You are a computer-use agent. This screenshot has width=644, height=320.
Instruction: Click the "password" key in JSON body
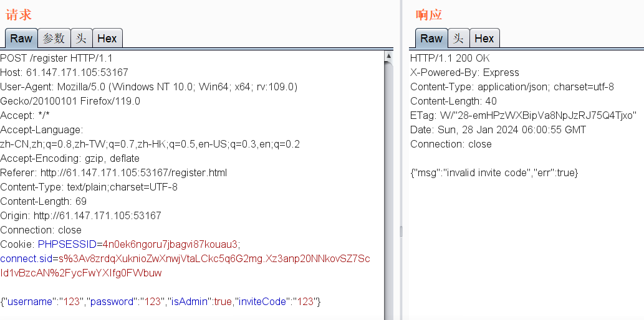point(113,301)
